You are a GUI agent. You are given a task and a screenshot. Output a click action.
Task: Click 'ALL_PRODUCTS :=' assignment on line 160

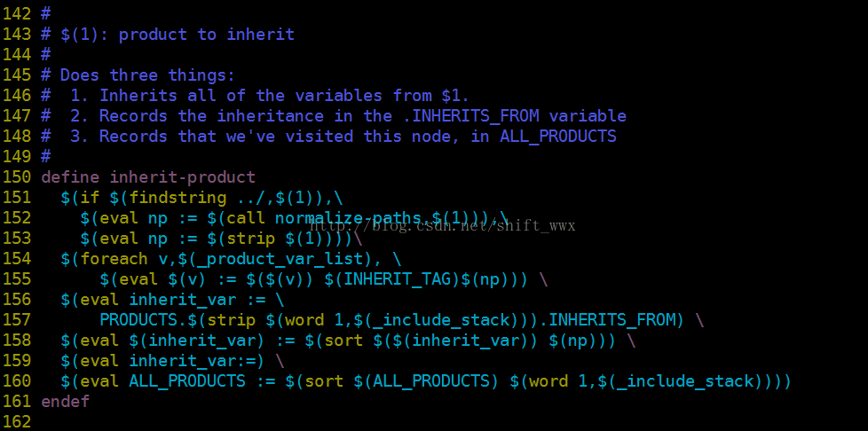(x=202, y=381)
